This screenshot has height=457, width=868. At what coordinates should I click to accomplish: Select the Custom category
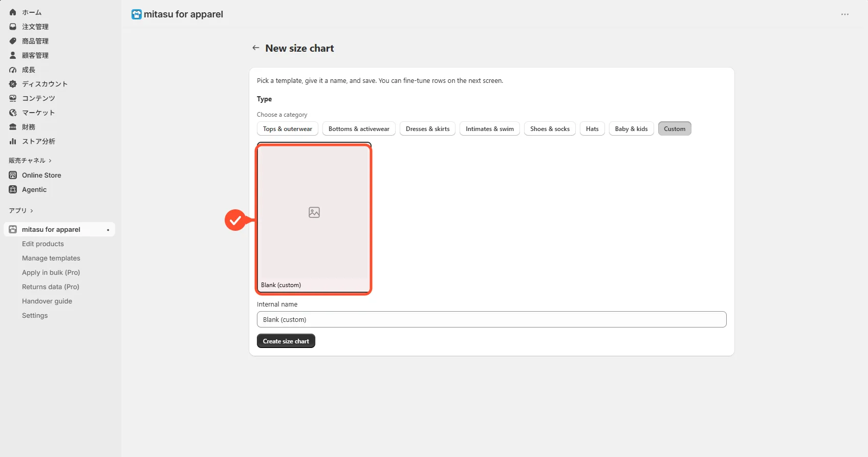pyautogui.click(x=675, y=129)
